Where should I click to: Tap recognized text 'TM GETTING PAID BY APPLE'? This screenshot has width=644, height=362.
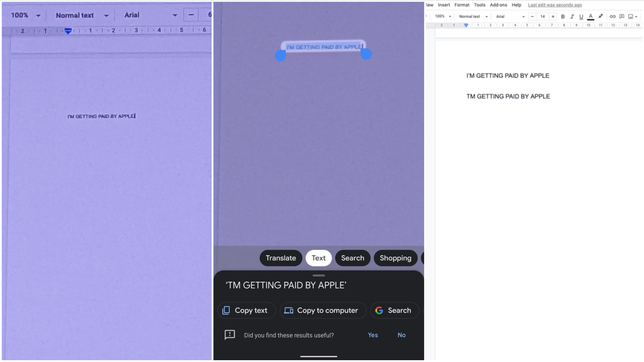pyautogui.click(x=286, y=285)
